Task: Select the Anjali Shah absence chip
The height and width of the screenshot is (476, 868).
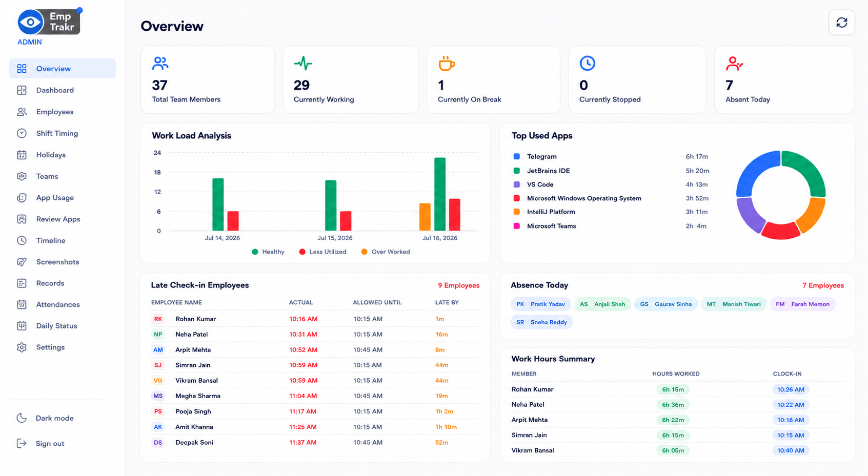Action: coord(602,304)
